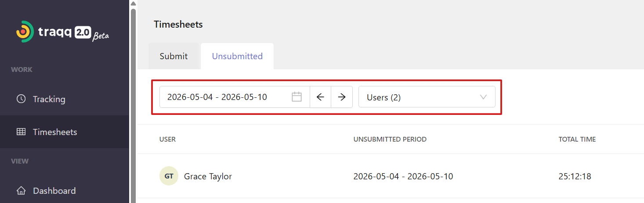Click the Dashboard home icon

click(21, 190)
